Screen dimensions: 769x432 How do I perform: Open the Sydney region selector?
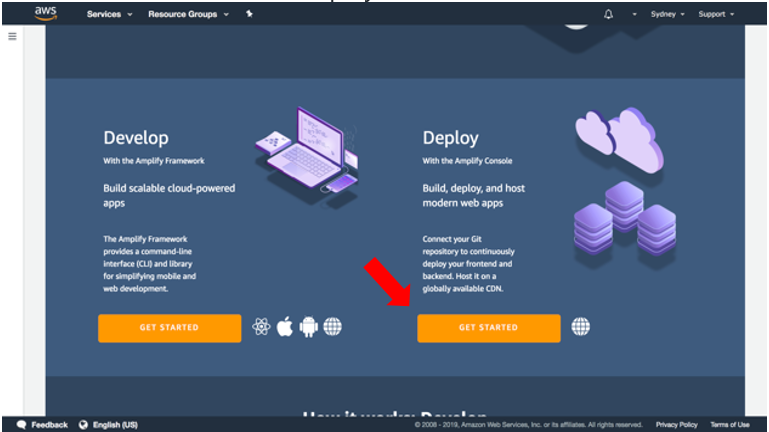pyautogui.click(x=667, y=14)
